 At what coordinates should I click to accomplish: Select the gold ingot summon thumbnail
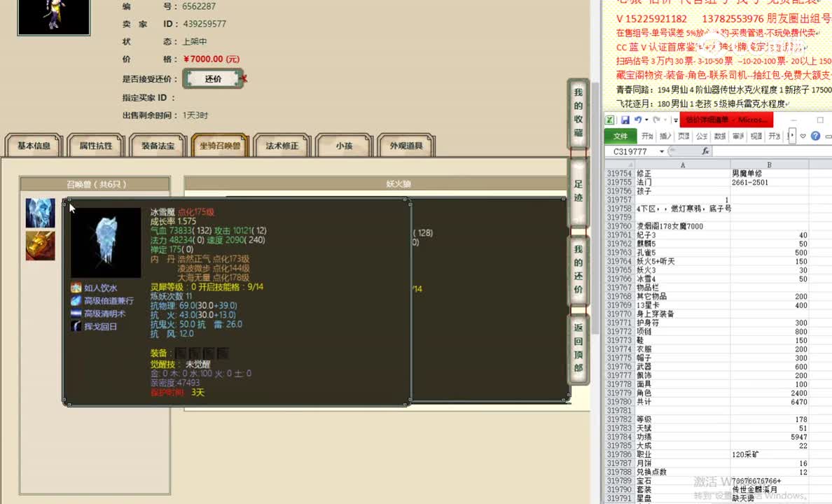point(40,246)
